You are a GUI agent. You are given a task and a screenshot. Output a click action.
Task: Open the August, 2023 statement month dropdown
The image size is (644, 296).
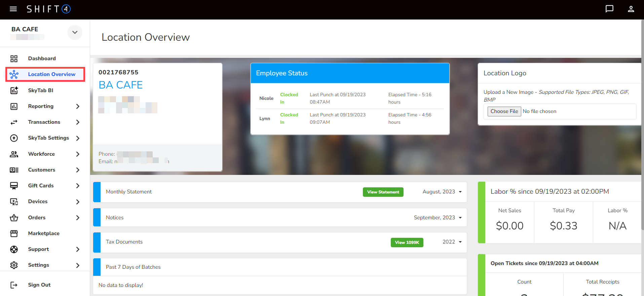(442, 192)
